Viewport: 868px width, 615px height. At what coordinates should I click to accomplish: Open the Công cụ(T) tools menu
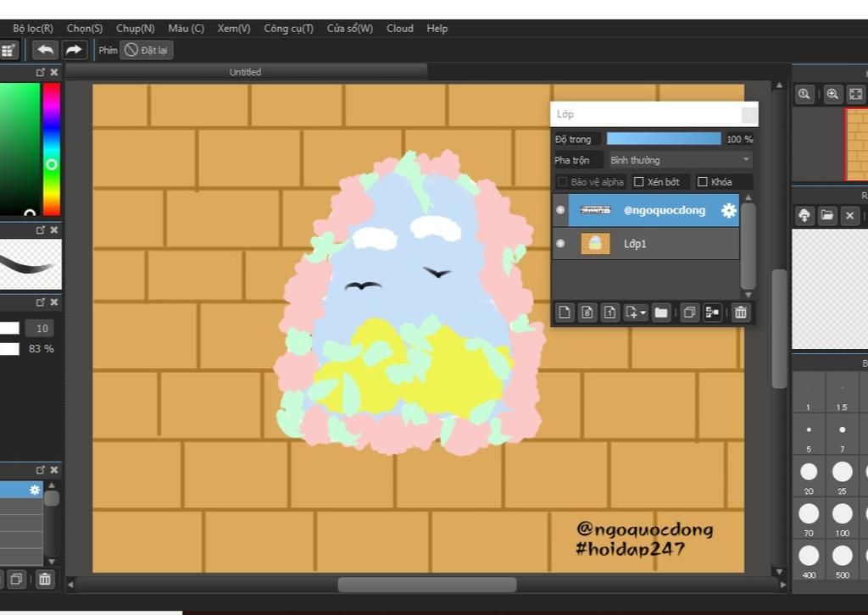288,28
